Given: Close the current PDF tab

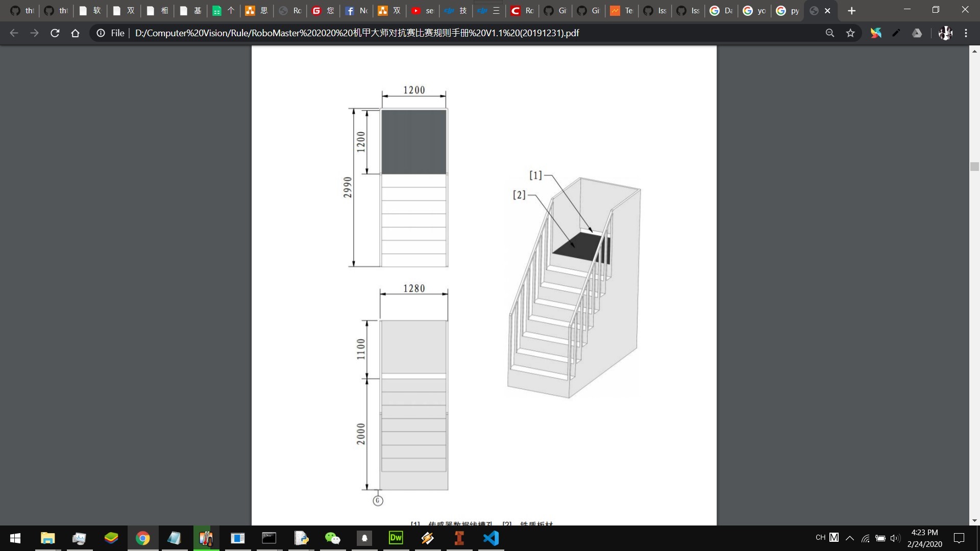Looking at the screenshot, I should tap(827, 11).
